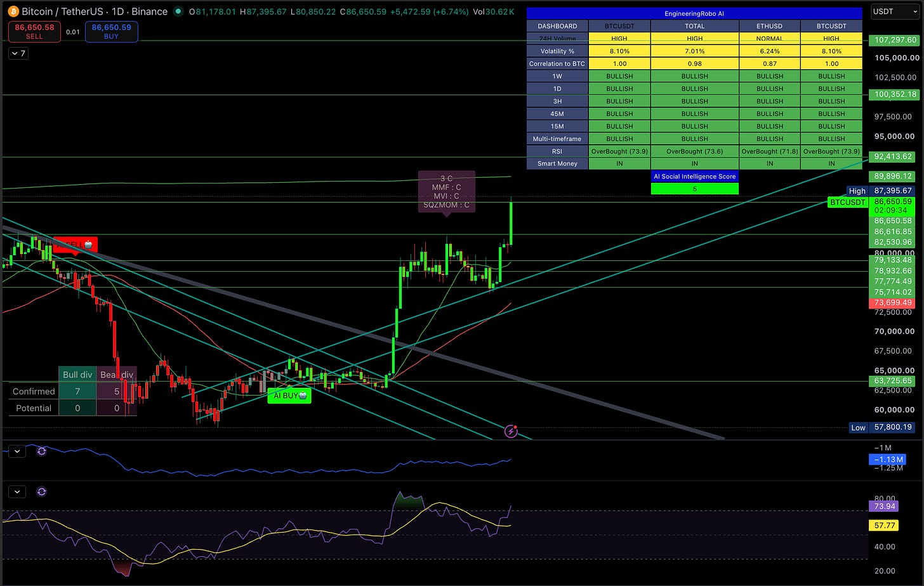Click the orange Bitcoin symbol logo
This screenshot has width=924, height=586.
click(x=12, y=11)
